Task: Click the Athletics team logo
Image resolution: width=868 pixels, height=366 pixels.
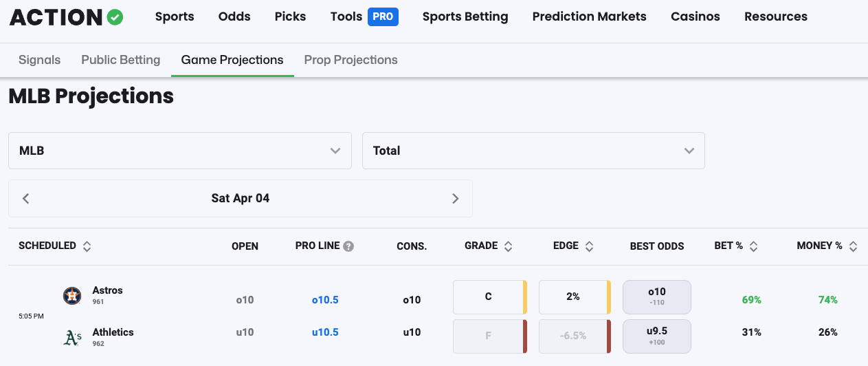Action: tap(72, 337)
